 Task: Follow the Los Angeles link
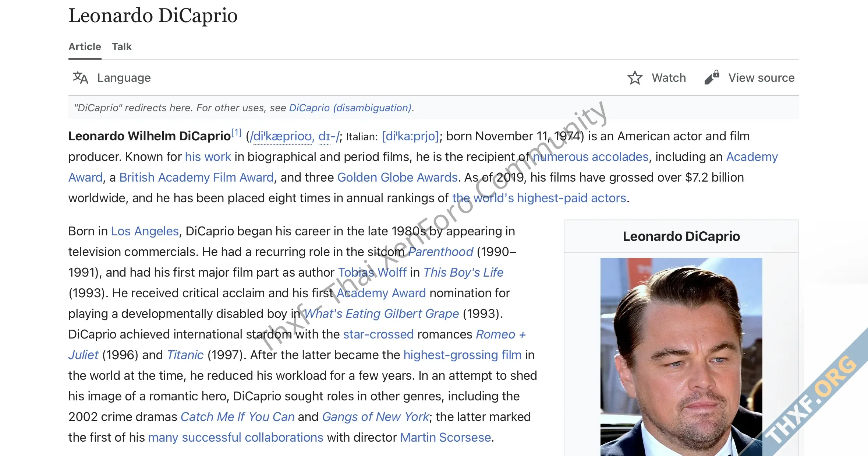pos(145,231)
